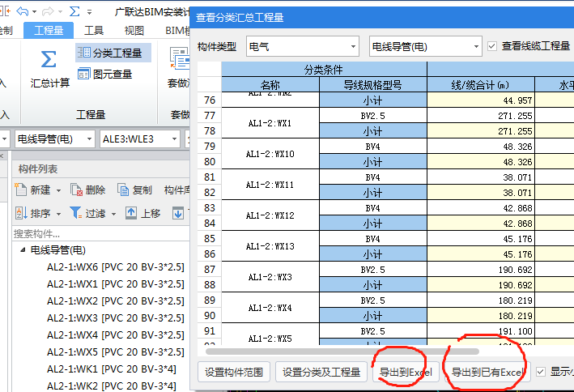
Task: Click the horizontal scrollbar in the table
Action: 342,352
